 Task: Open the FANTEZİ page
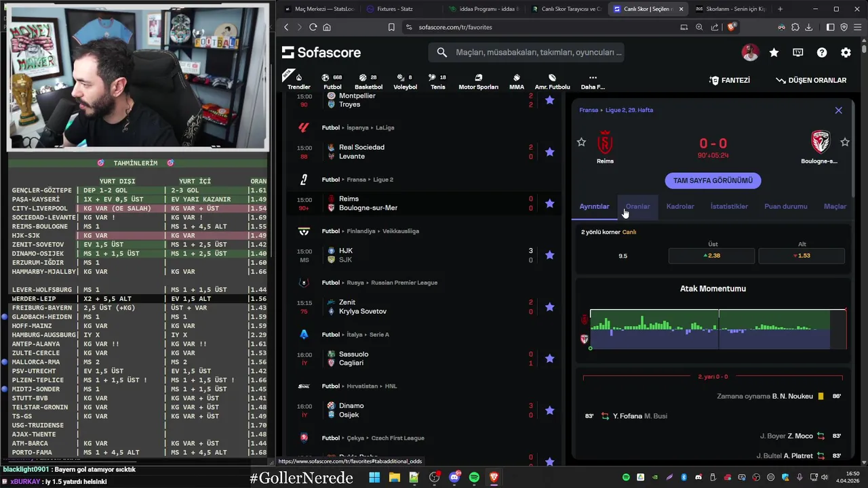[x=730, y=80]
